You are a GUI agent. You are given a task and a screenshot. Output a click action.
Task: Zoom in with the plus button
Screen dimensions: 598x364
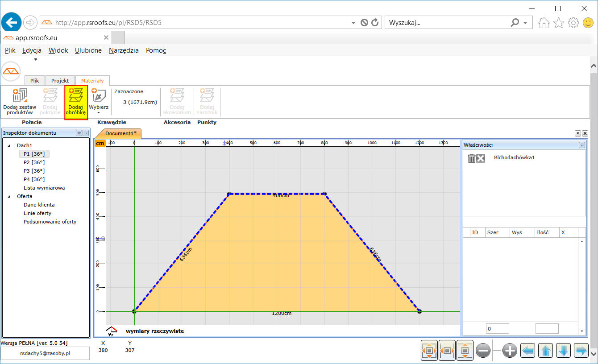(510, 351)
